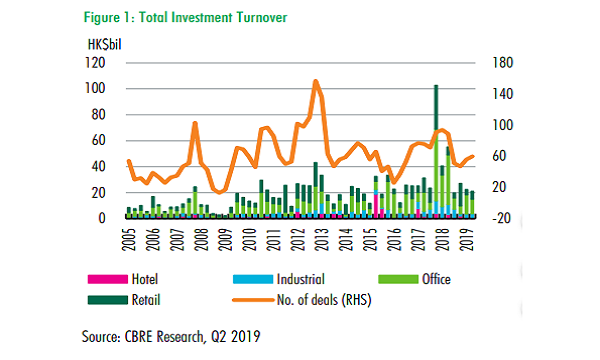Select the Office legend label
The width and height of the screenshot is (600, 360).
[436, 279]
